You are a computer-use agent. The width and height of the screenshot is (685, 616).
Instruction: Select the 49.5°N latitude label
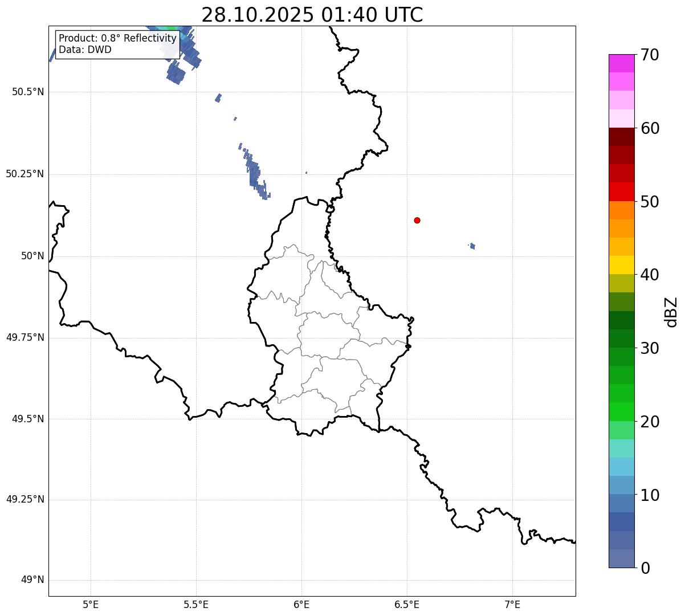click(x=28, y=419)
